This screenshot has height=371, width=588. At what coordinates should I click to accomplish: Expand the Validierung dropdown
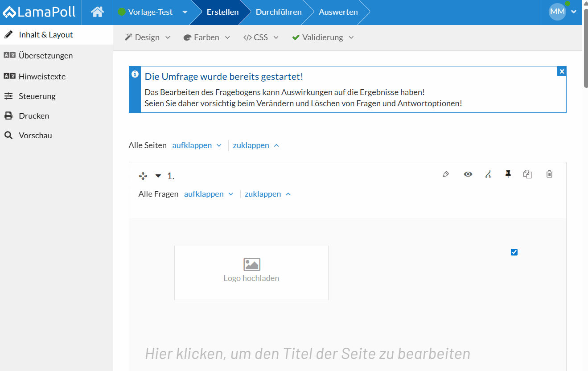pyautogui.click(x=322, y=37)
